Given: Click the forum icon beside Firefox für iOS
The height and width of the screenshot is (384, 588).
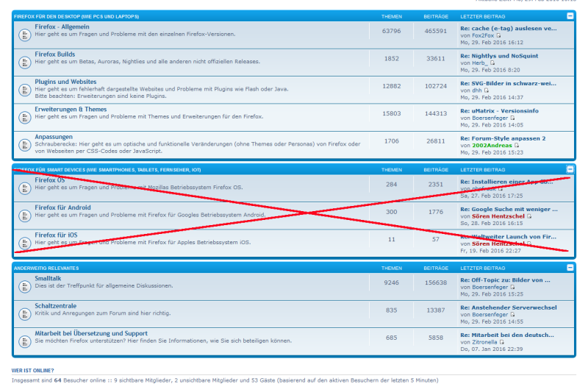Looking at the screenshot, I should (x=25, y=243).
